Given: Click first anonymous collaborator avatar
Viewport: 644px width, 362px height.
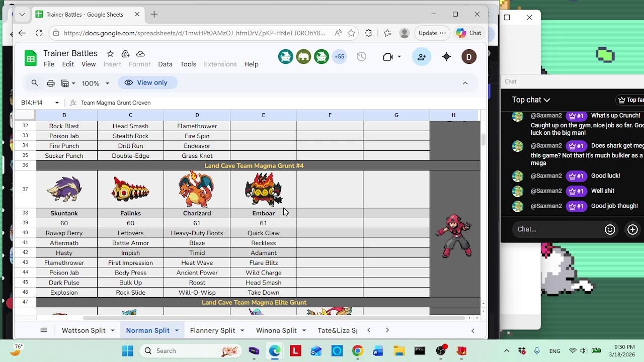Looking at the screenshot, I should pyautogui.click(x=286, y=57).
